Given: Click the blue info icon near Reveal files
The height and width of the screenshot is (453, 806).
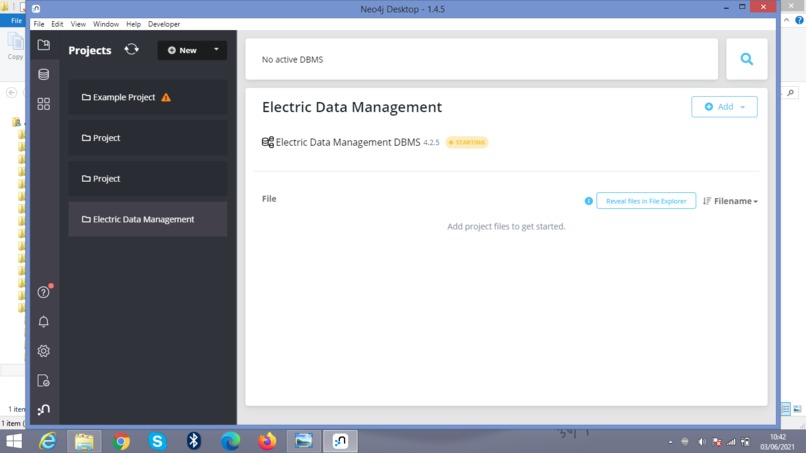Looking at the screenshot, I should [x=589, y=201].
